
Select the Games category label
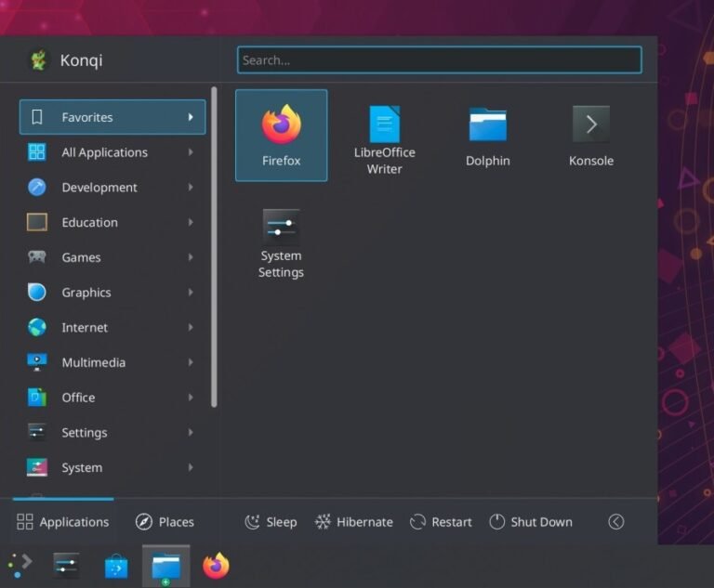point(81,257)
